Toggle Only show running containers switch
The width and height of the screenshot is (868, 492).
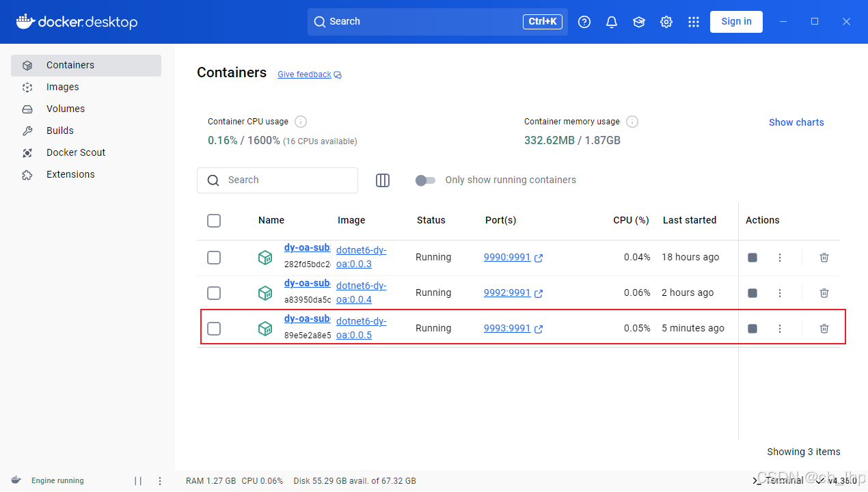point(425,180)
